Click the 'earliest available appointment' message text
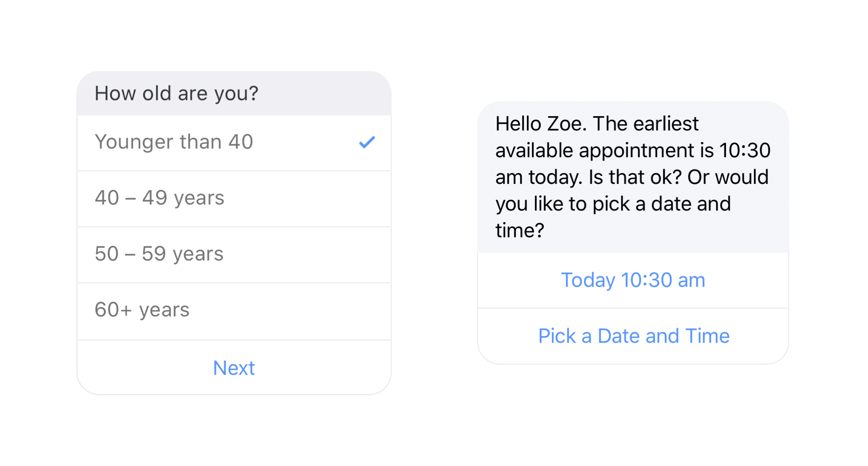The height and width of the screenshot is (466, 868). pos(633,177)
